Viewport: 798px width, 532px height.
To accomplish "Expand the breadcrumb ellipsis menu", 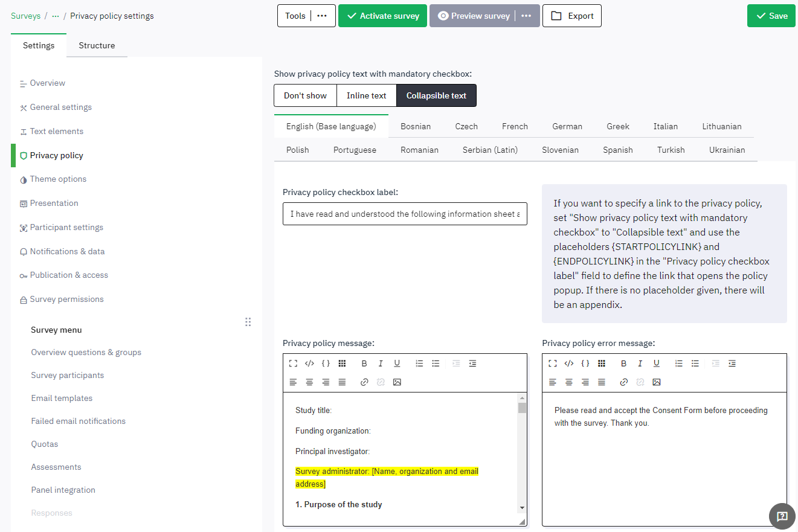I will tap(56, 16).
